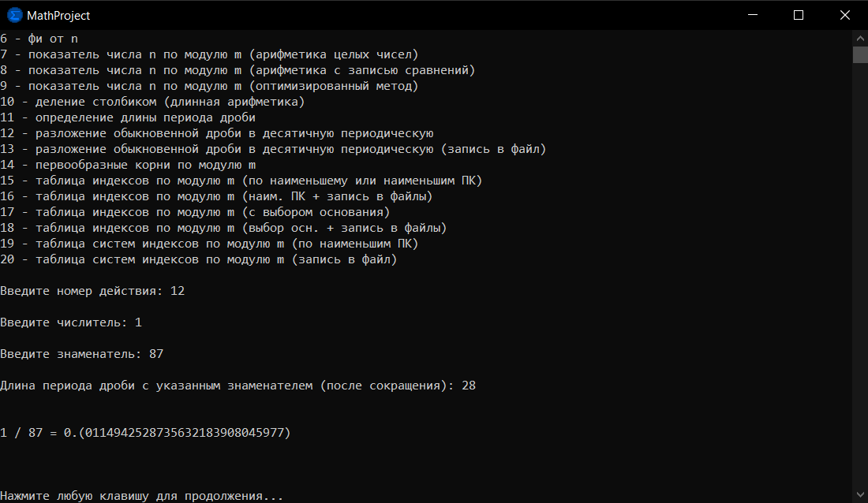The width and height of the screenshot is (868, 503).
Task: Maximize the MathProject console window
Action: coord(798,15)
